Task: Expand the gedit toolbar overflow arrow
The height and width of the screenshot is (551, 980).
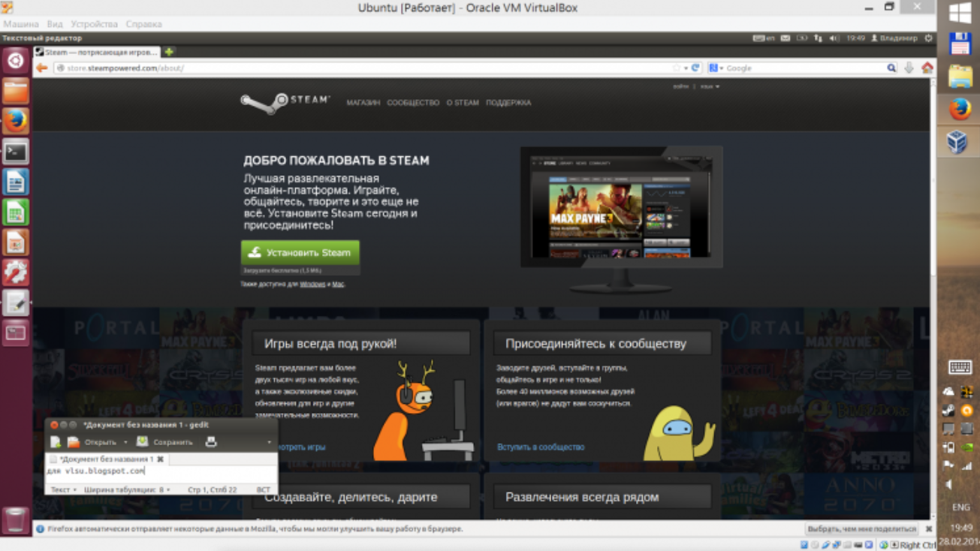Action: [270, 442]
